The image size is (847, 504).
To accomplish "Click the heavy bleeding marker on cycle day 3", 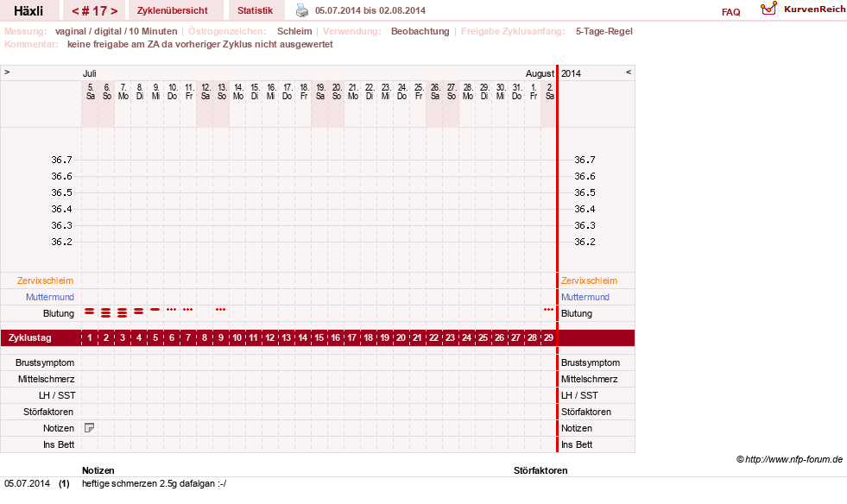I will click(122, 312).
